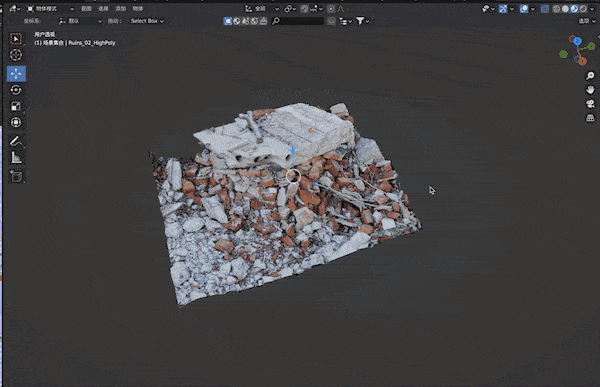
Task: Select the Add Cube tool
Action: click(16, 176)
